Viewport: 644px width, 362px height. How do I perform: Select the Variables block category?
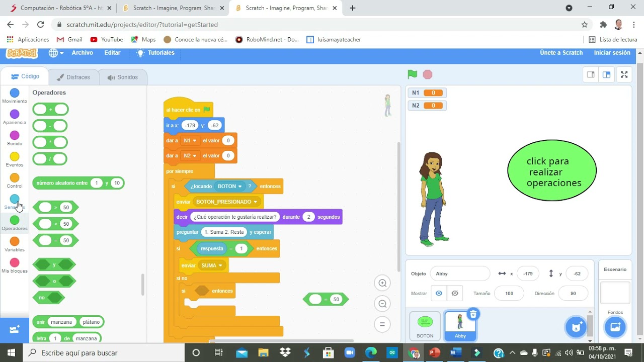pyautogui.click(x=15, y=244)
